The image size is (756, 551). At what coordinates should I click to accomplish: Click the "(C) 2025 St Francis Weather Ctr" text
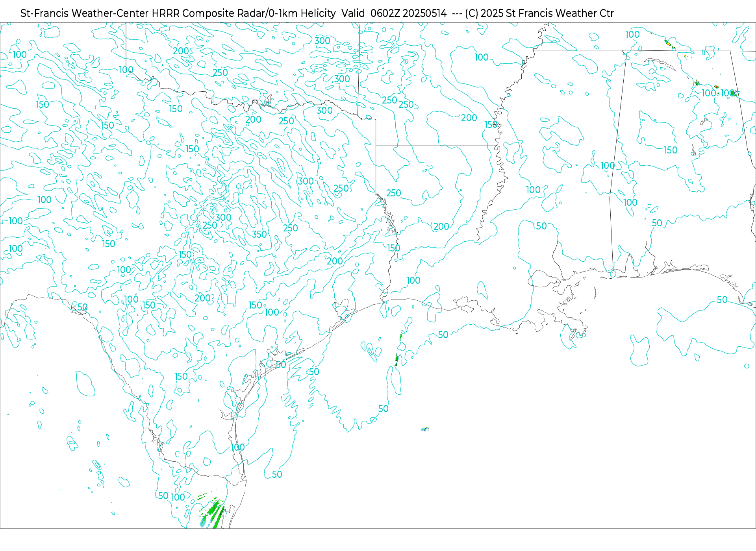click(539, 13)
